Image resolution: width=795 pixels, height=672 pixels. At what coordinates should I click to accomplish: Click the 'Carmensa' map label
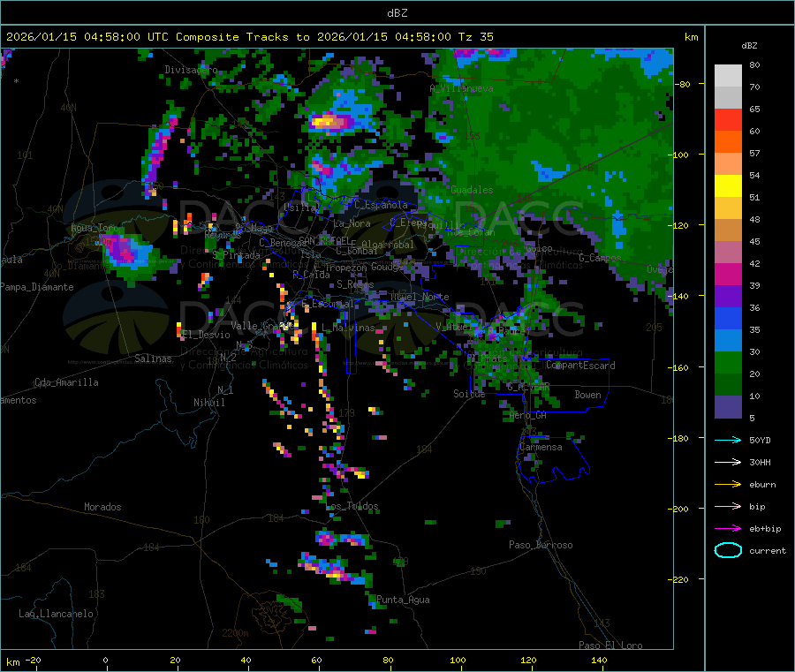click(541, 447)
